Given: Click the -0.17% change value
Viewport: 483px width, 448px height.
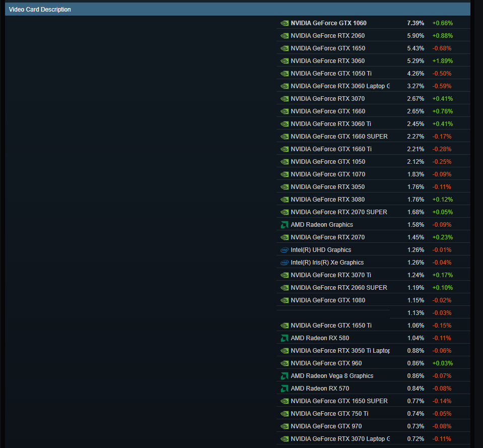Looking at the screenshot, I should (x=442, y=137).
